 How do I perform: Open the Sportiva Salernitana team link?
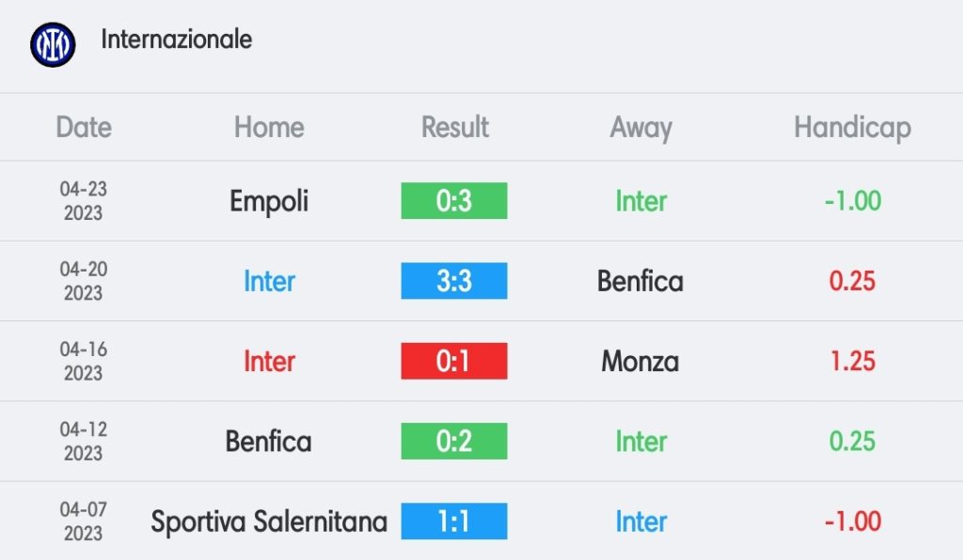click(x=269, y=522)
